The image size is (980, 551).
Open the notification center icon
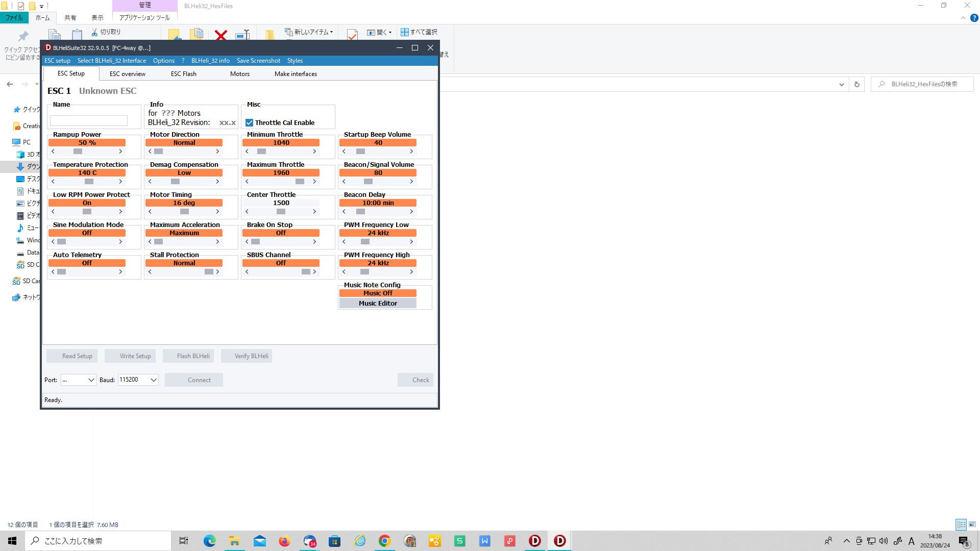point(964,541)
